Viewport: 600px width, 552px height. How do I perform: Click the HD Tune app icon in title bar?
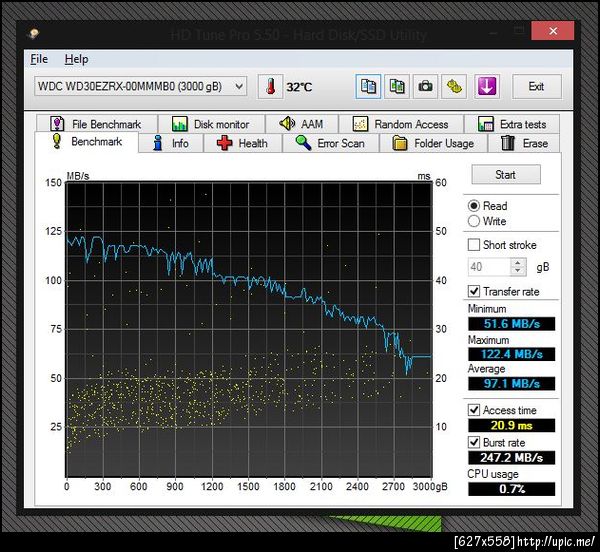(34, 34)
